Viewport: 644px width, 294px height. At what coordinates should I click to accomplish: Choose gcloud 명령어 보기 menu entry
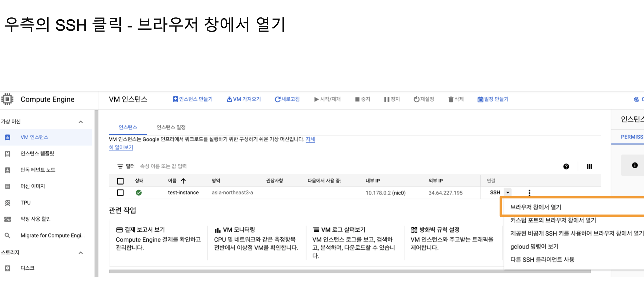click(x=534, y=246)
